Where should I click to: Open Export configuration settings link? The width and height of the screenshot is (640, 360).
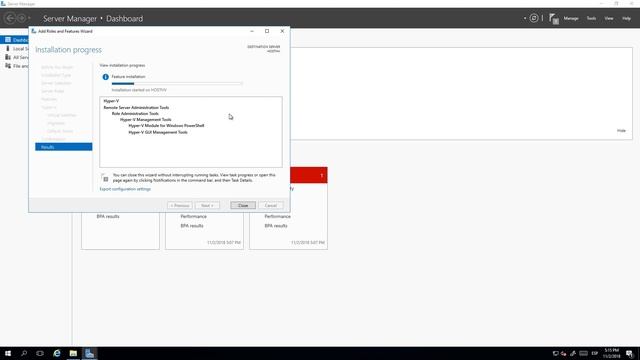click(125, 189)
